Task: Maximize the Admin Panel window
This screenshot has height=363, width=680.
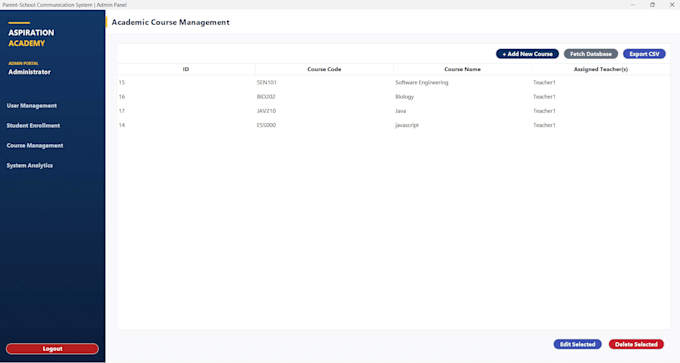Action: click(x=652, y=5)
